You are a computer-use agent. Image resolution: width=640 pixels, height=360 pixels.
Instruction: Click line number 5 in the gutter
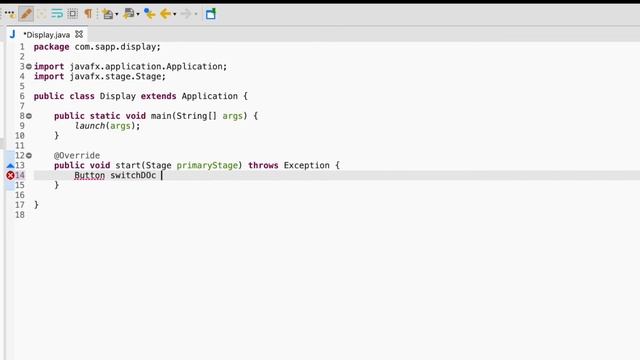[22, 86]
